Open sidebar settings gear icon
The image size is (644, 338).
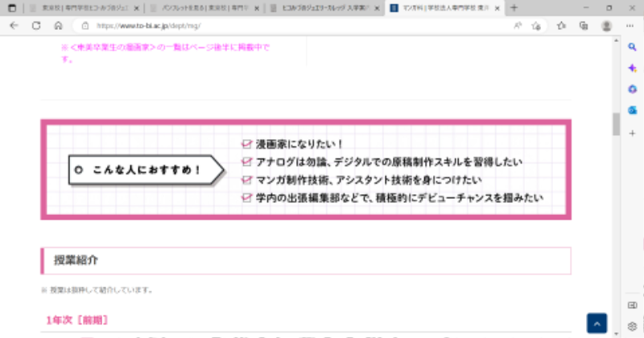(x=632, y=326)
